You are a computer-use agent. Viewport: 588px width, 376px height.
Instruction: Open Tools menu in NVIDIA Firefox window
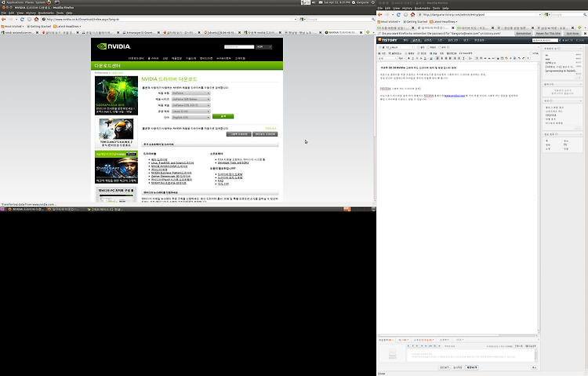pyautogui.click(x=60, y=13)
